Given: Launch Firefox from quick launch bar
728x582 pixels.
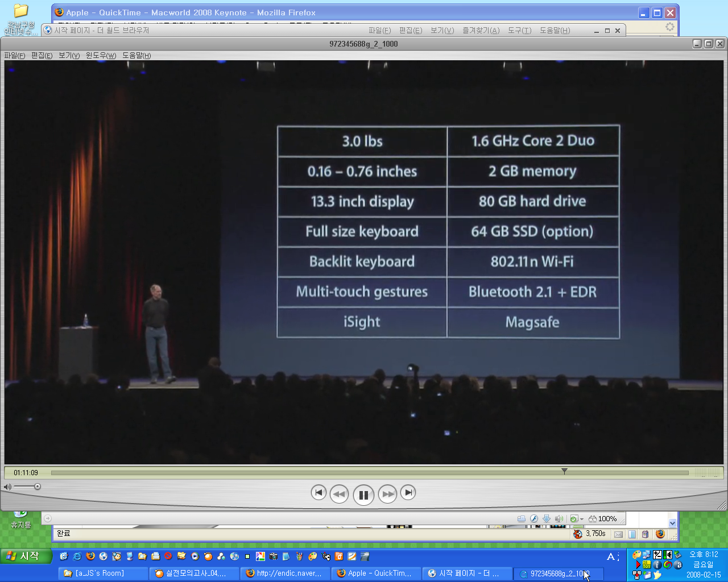Looking at the screenshot, I should coord(90,556).
